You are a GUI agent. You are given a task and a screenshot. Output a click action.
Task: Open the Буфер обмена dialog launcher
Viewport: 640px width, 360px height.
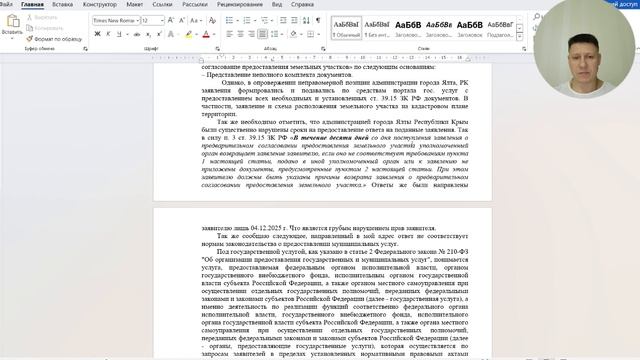point(85,49)
